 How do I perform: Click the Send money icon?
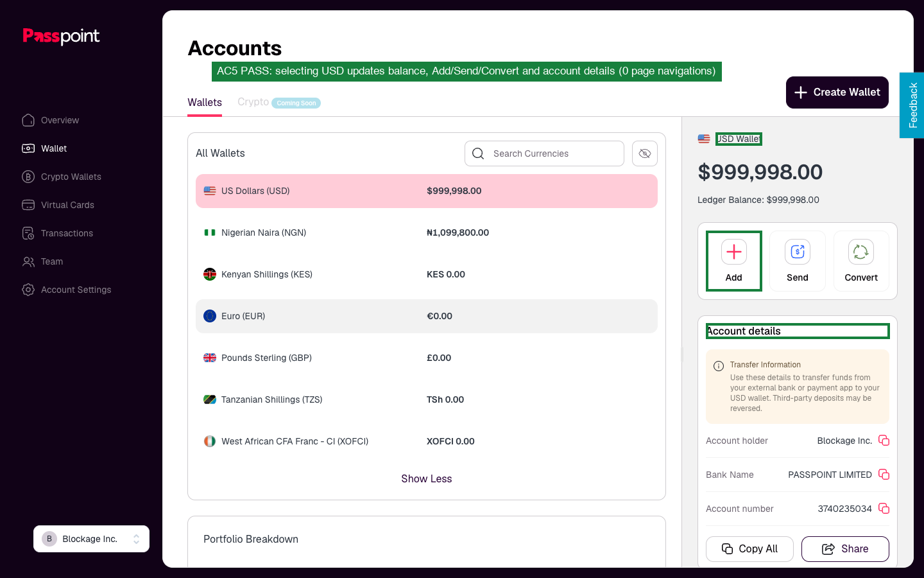(x=798, y=252)
